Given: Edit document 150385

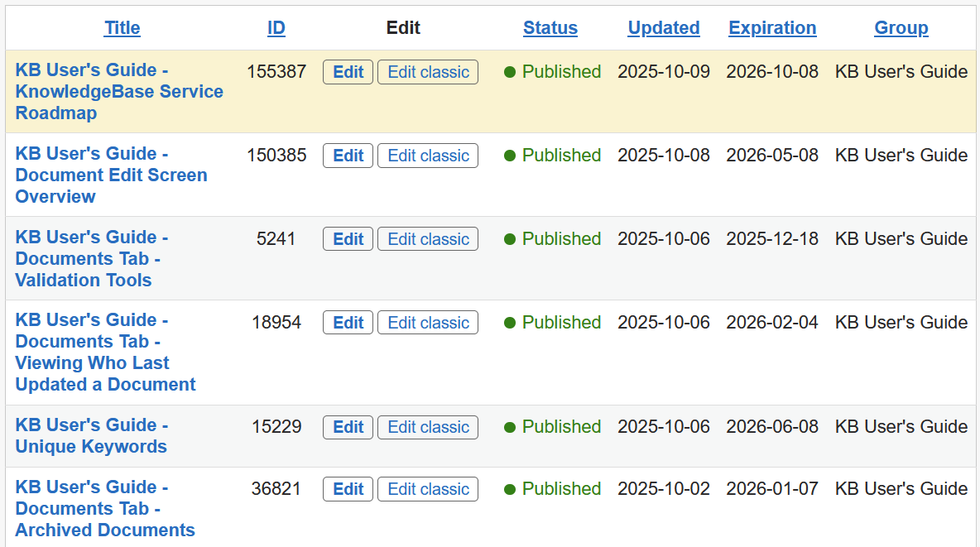Looking at the screenshot, I should 348,156.
